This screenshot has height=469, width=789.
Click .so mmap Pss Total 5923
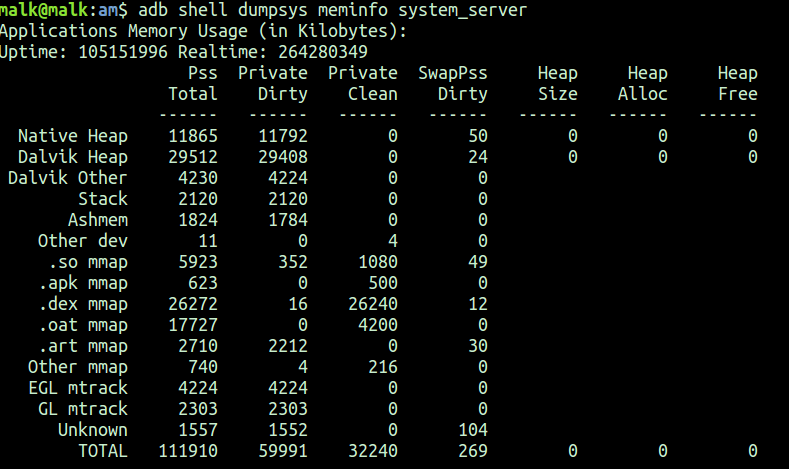(x=198, y=262)
